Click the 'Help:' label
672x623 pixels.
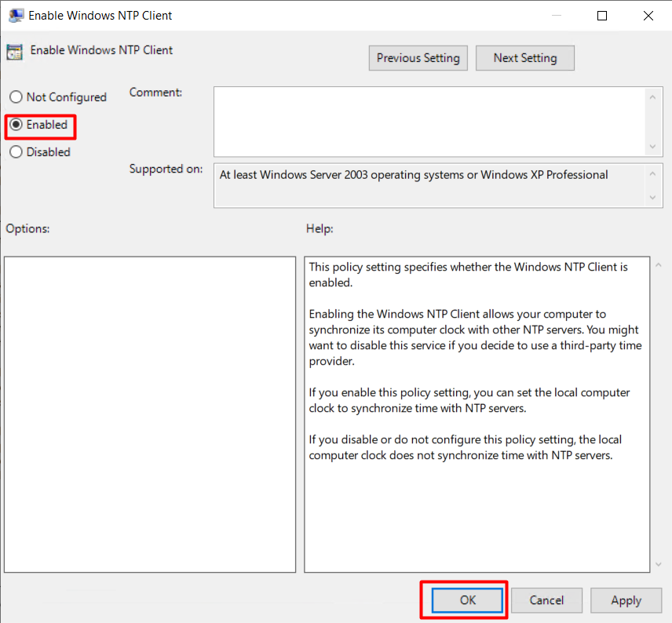320,229
